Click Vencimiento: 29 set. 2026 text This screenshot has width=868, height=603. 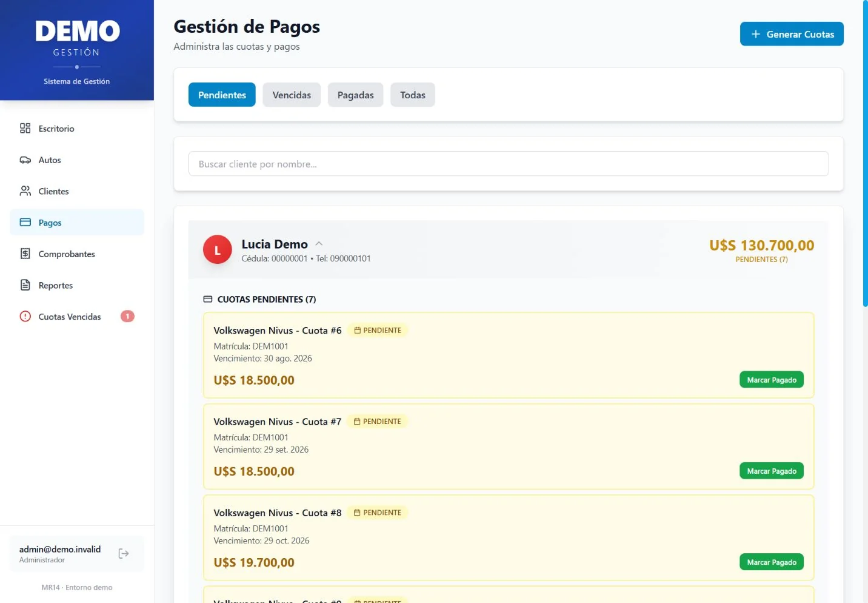point(261,450)
